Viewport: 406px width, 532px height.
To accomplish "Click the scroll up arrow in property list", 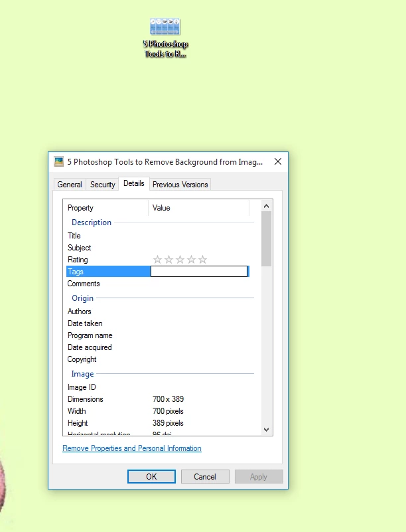I will (267, 206).
